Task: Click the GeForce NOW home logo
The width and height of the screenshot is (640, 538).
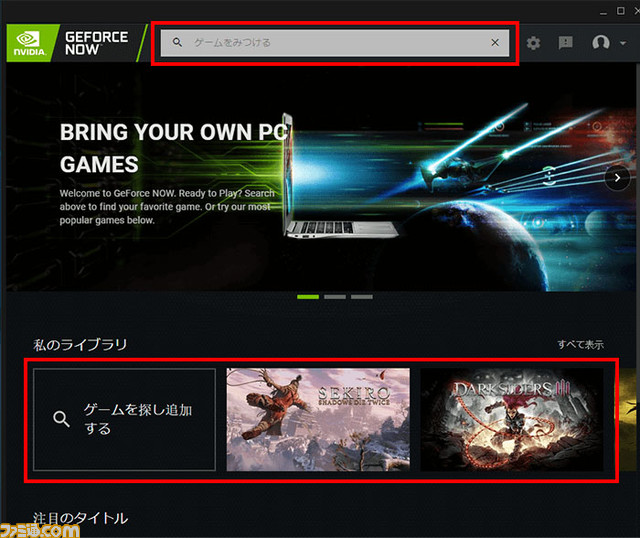Action: tap(96, 43)
